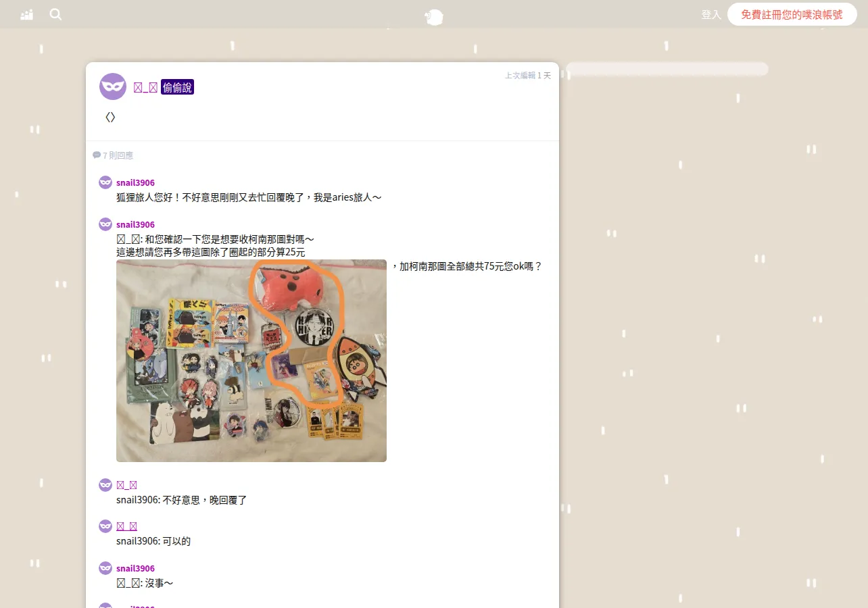Go to the Plurk logo home
The image size is (868, 608).
click(x=434, y=17)
